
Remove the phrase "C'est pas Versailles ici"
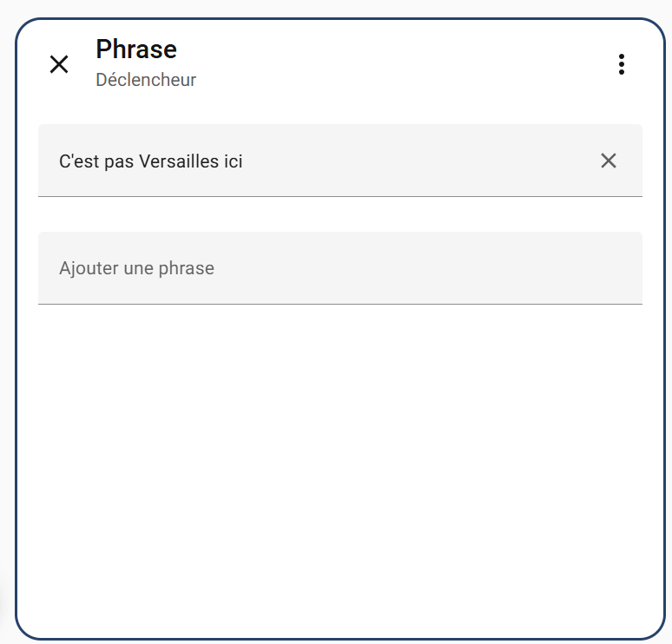click(609, 161)
